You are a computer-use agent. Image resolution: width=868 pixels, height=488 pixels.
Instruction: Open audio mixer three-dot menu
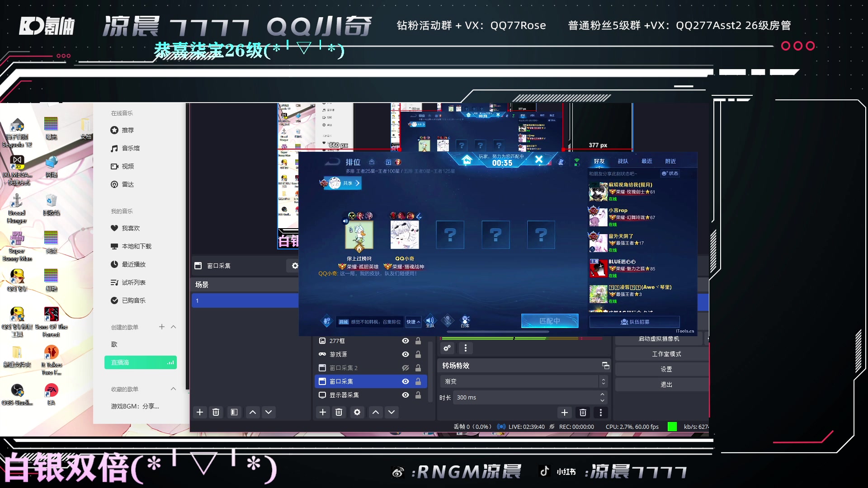466,348
